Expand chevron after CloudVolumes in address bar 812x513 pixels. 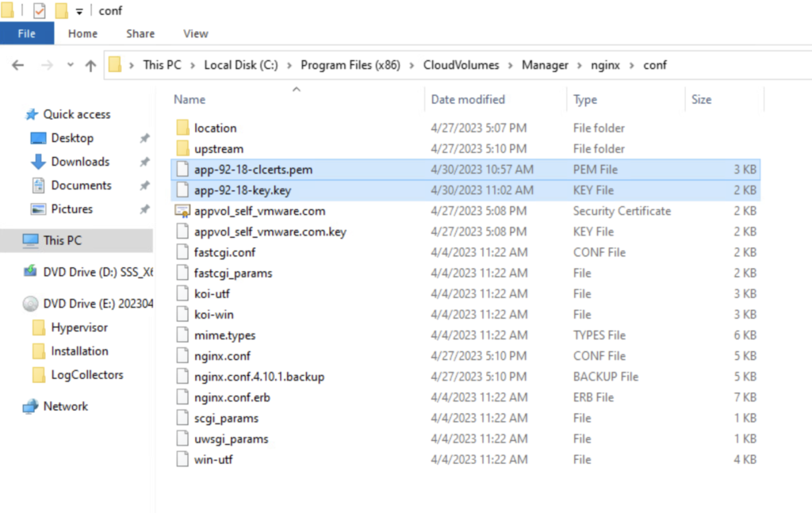pyautogui.click(x=512, y=65)
